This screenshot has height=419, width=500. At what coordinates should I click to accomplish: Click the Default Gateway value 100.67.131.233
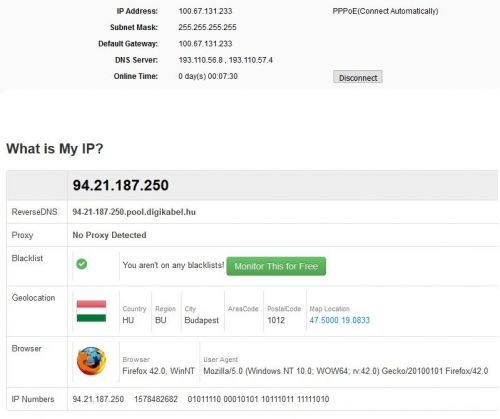coord(205,44)
